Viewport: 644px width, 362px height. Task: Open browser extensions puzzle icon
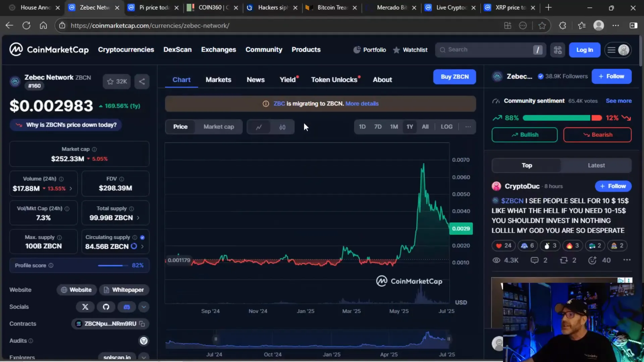click(562, 25)
